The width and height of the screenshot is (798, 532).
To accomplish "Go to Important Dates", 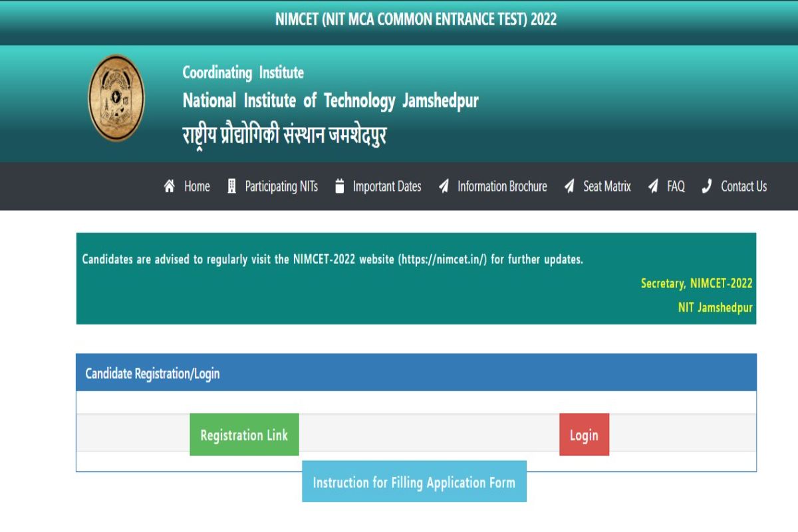I will [x=387, y=187].
